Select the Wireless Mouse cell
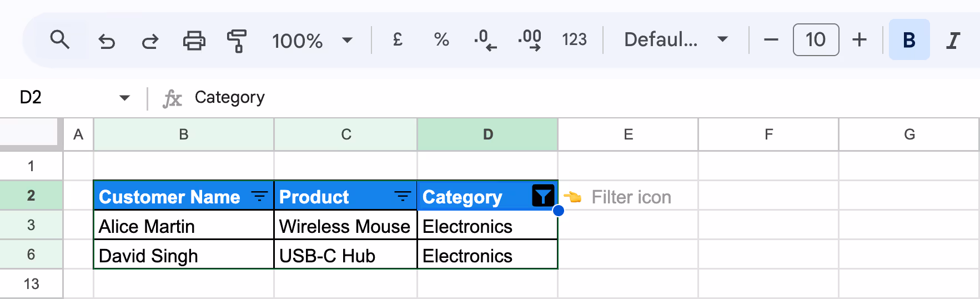The height and width of the screenshot is (299, 980). (x=346, y=225)
